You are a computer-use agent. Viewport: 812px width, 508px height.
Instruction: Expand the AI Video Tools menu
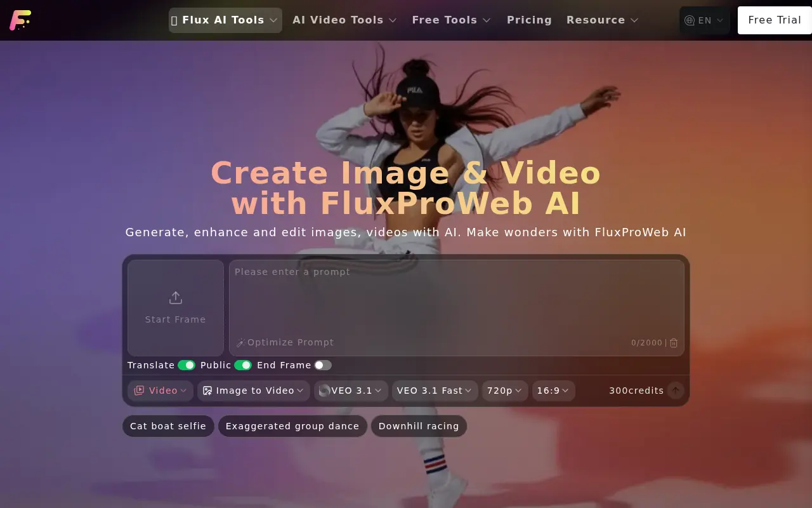[x=344, y=20]
